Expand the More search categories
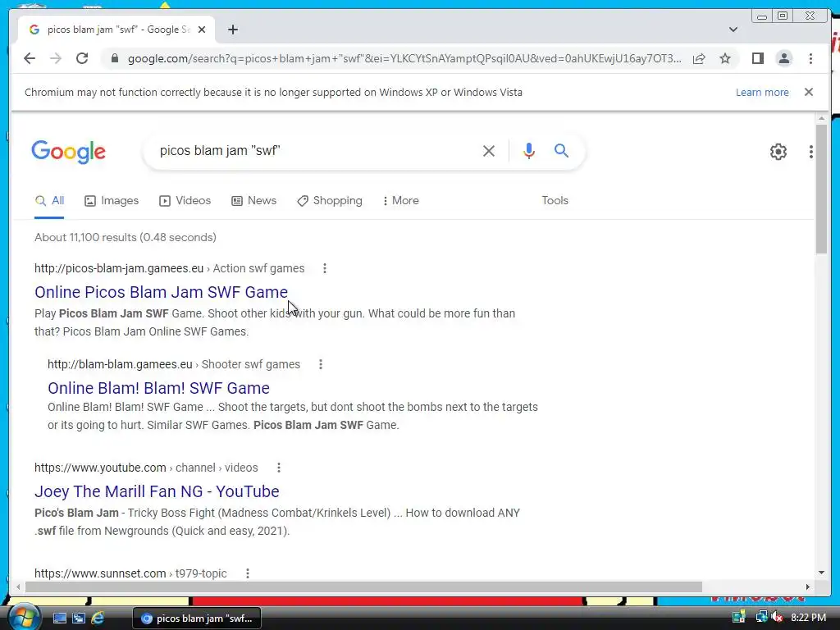 pos(400,201)
